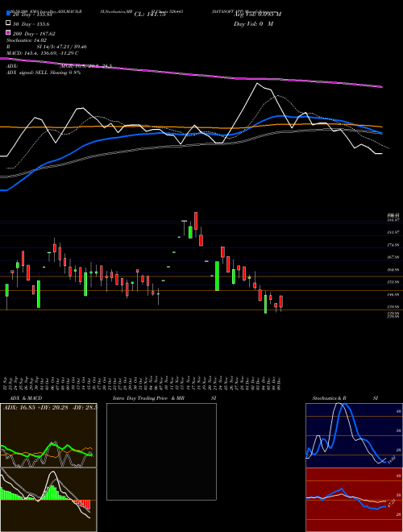Click the last red candlestick on the right
The height and width of the screenshot is (532, 403).
coord(280,301)
